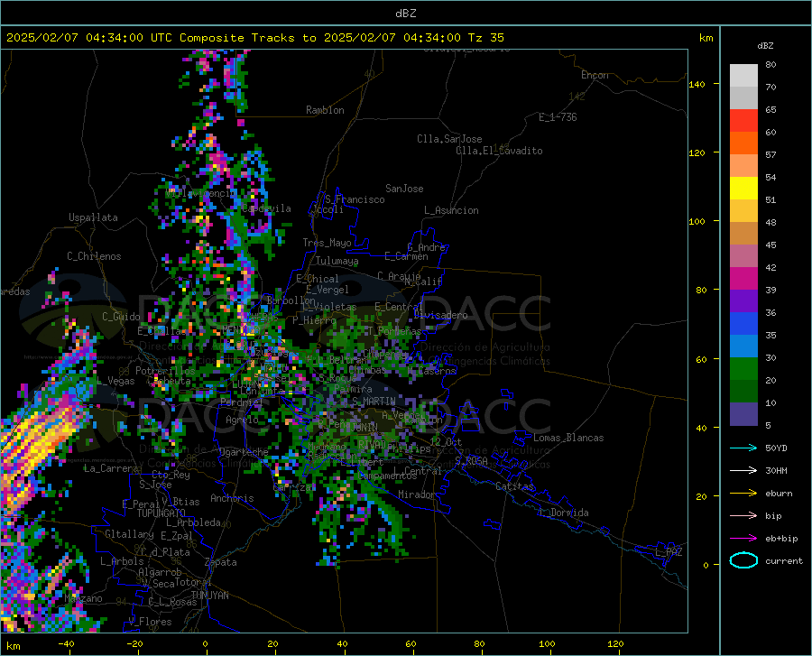The height and width of the screenshot is (656, 812).
Task: Select the slate 5-10 dBZ legend swatch
Action: point(743,414)
